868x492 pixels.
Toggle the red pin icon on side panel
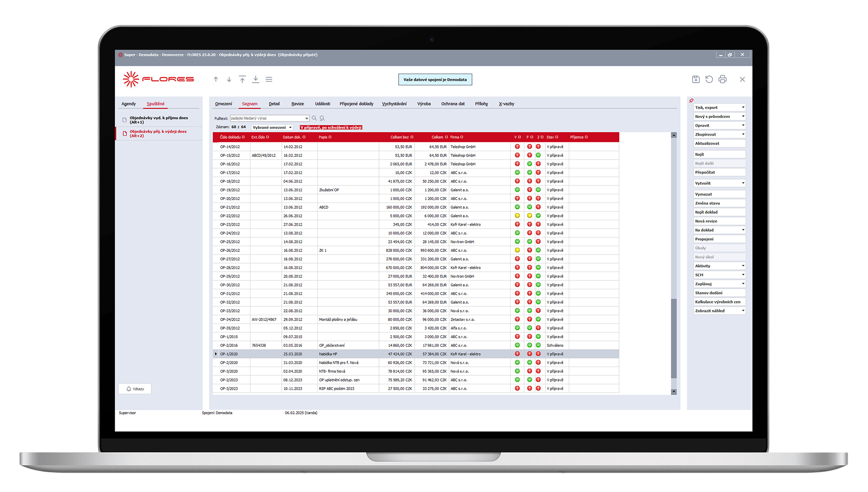691,100
